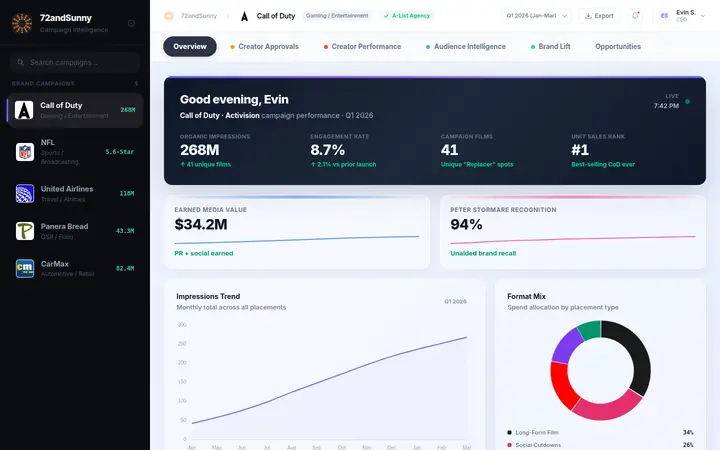The height and width of the screenshot is (450, 720).
Task: Click the search magnifier icon
Action: click(x=21, y=62)
